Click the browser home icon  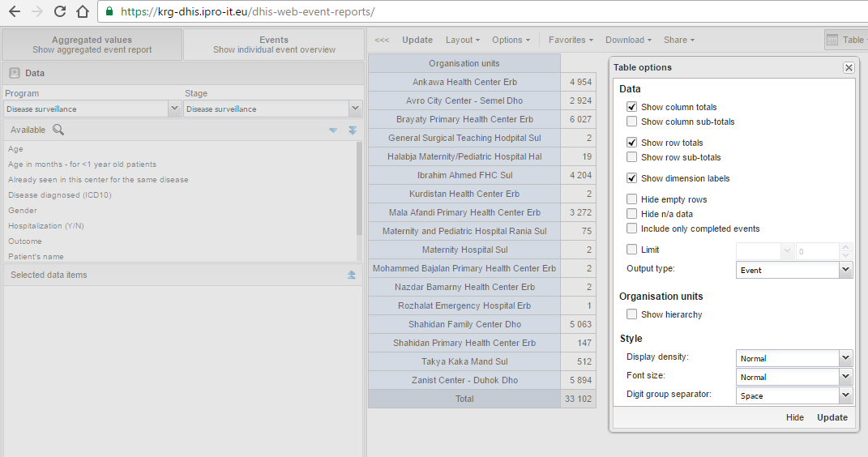click(x=82, y=12)
